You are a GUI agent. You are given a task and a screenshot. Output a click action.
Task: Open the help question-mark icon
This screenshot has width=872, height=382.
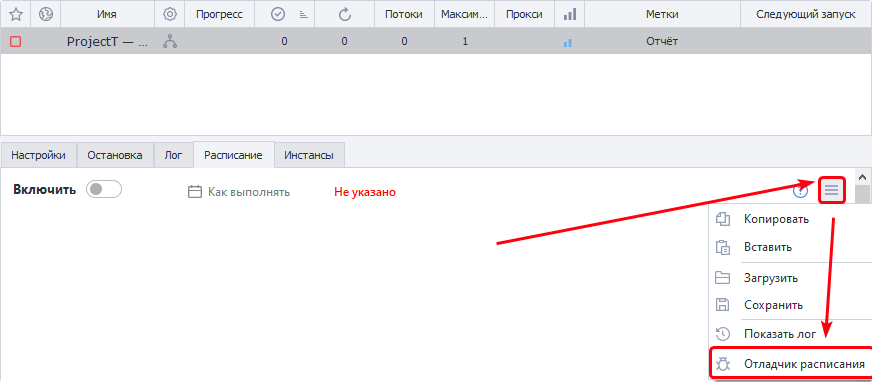[800, 192]
